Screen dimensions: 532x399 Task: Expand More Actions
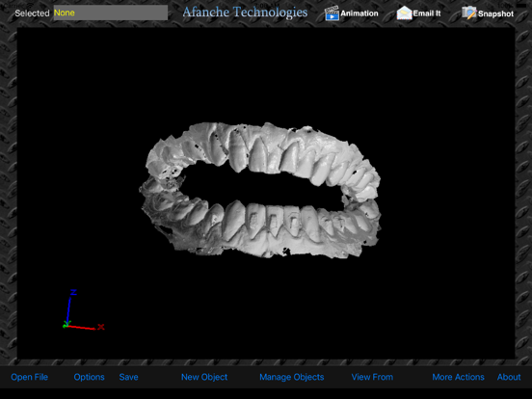458,377
